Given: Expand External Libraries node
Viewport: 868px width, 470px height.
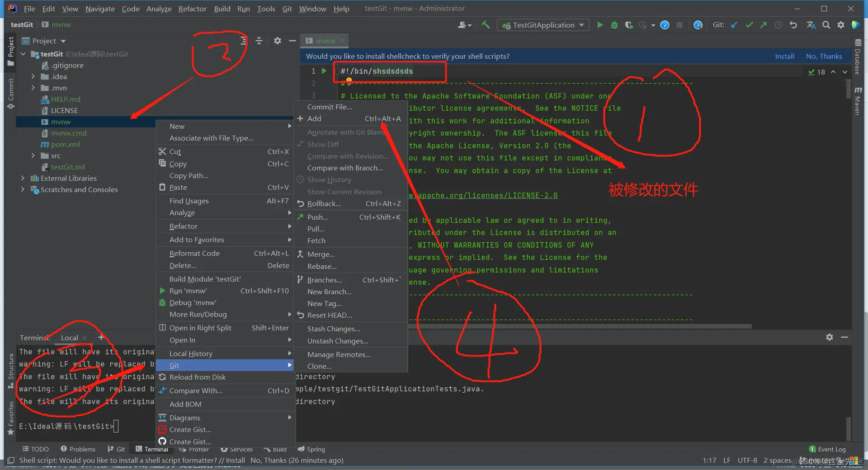Looking at the screenshot, I should click(x=23, y=178).
